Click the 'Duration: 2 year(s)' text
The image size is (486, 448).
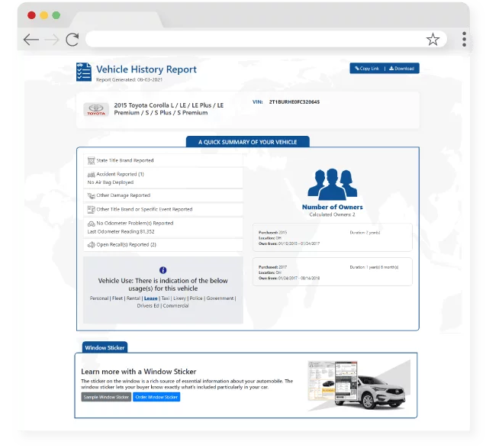pyautogui.click(x=365, y=233)
